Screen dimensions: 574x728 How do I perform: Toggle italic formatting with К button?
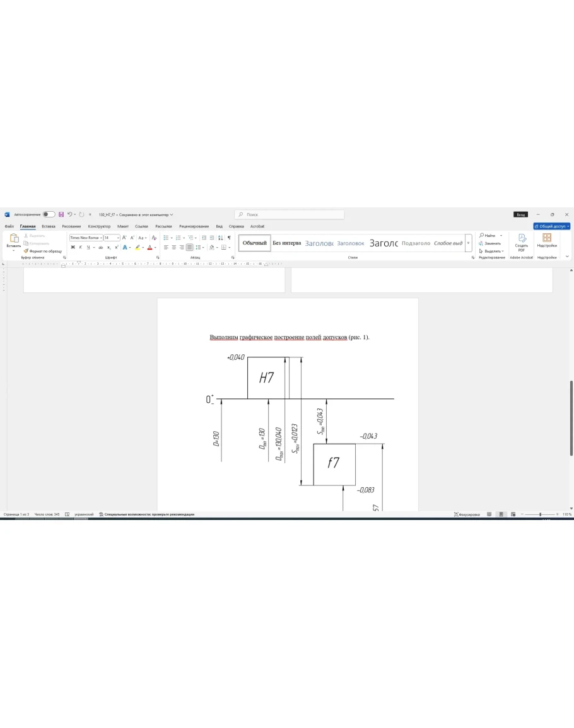pos(80,248)
